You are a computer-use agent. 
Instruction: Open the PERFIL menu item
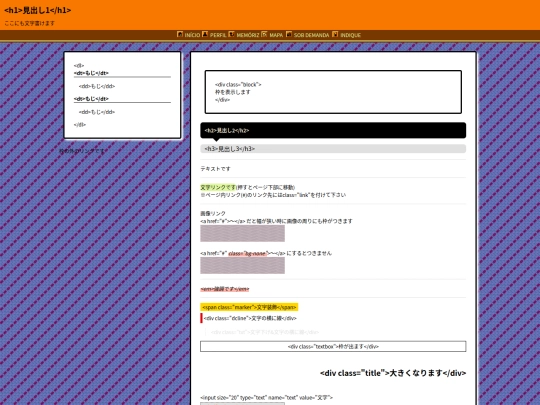[218, 35]
